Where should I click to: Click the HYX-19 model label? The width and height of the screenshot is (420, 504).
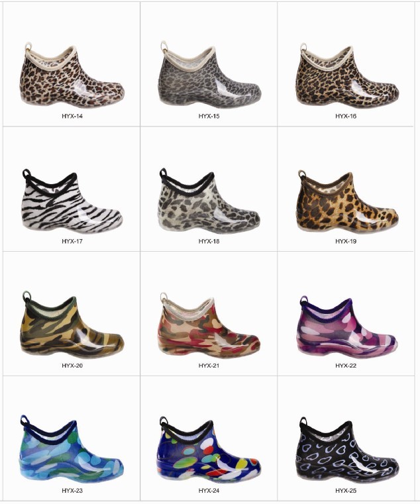[346, 241]
